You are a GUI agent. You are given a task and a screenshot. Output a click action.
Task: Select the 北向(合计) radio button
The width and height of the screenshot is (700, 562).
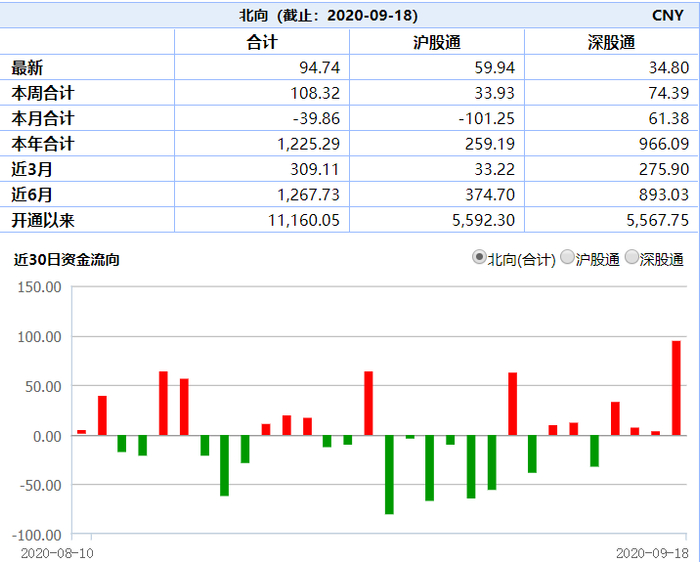479,258
